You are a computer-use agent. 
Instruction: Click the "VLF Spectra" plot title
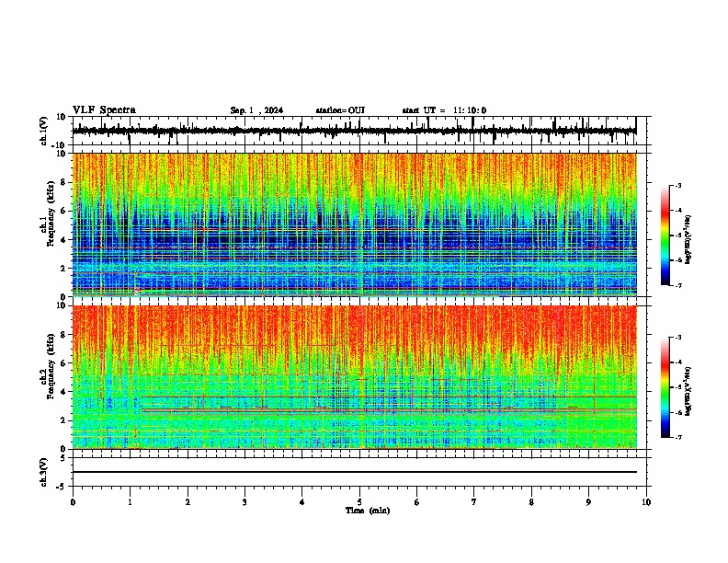pyautogui.click(x=104, y=110)
